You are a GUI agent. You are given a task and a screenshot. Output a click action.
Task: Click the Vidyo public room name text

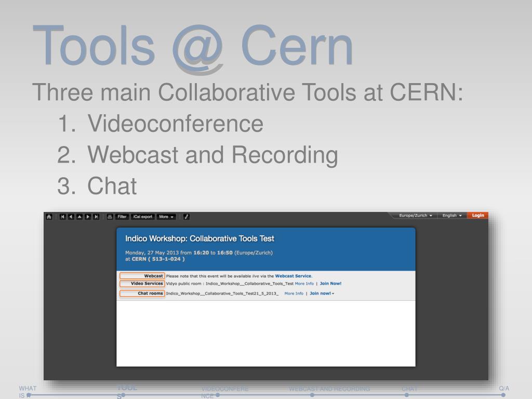click(249, 284)
